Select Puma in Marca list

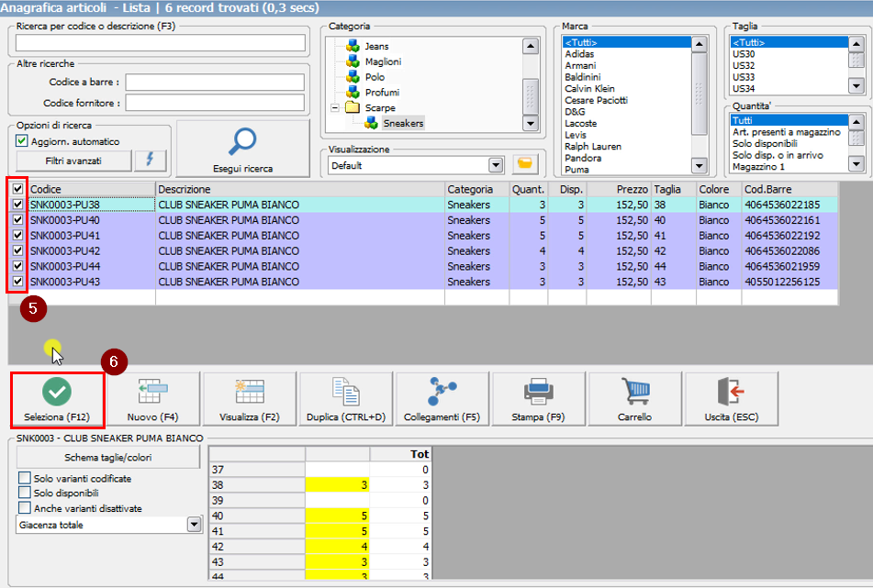pos(576,169)
